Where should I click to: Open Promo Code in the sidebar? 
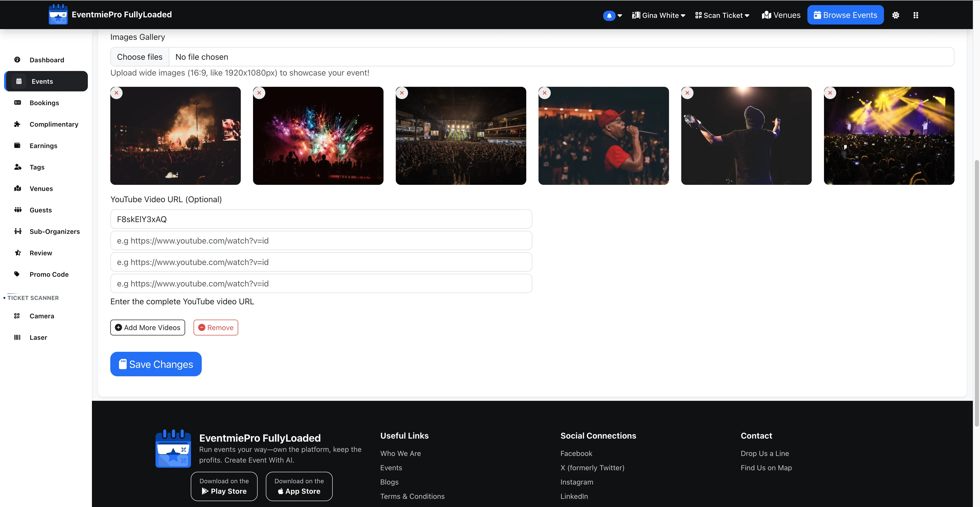[46, 274]
